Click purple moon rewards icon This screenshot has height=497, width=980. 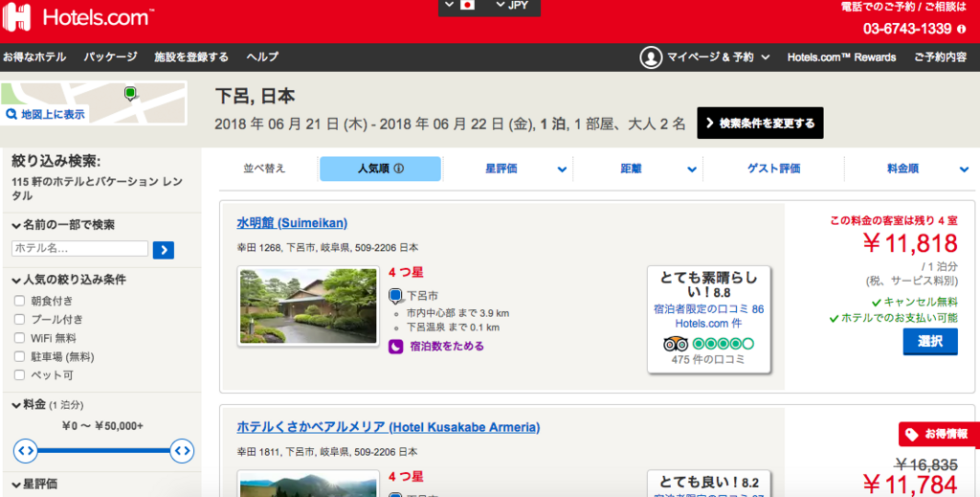(x=395, y=347)
